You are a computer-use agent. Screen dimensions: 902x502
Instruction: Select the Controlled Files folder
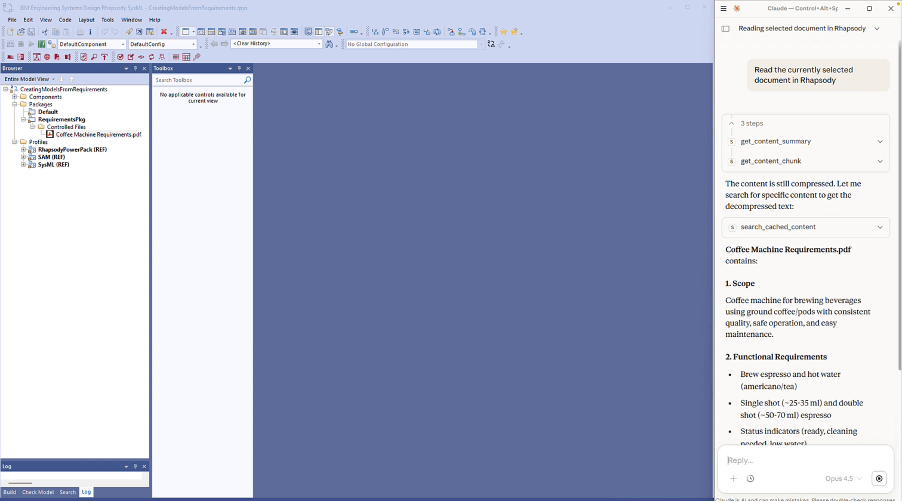(66, 127)
